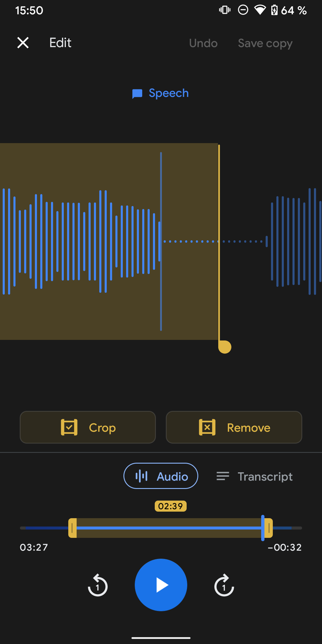Tap the waveform icon in Audio tab
322x644 pixels.
coord(142,476)
